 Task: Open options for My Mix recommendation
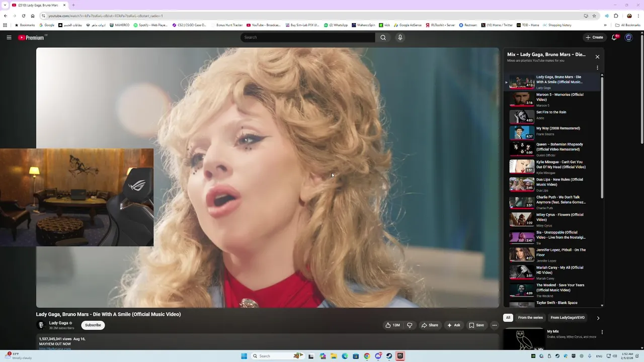tap(602, 332)
